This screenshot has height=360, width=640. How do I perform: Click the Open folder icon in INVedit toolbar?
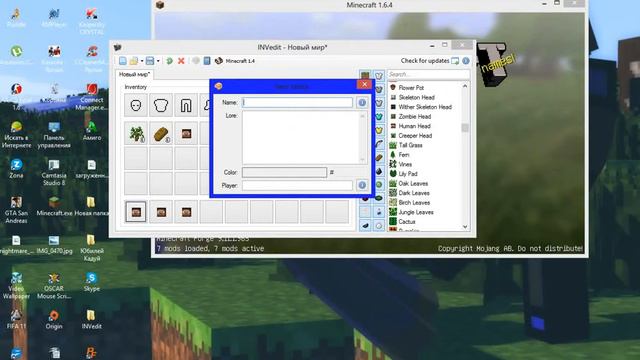tap(133, 61)
